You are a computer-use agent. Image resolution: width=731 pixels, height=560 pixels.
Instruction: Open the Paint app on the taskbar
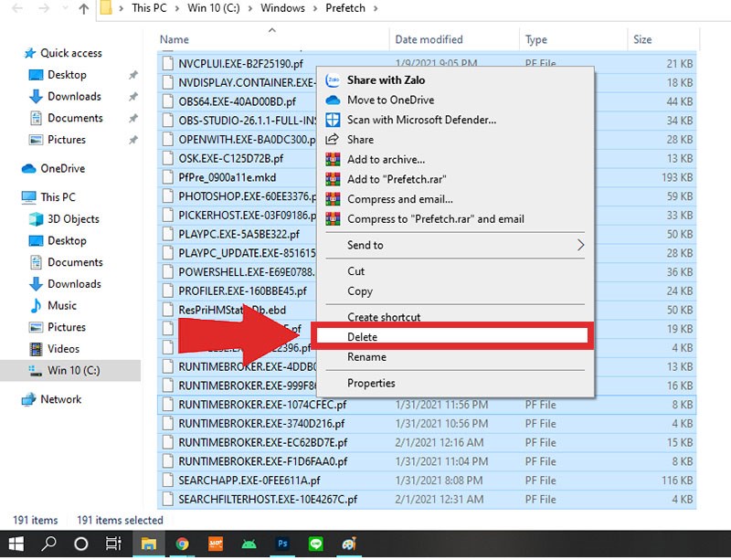[349, 544]
